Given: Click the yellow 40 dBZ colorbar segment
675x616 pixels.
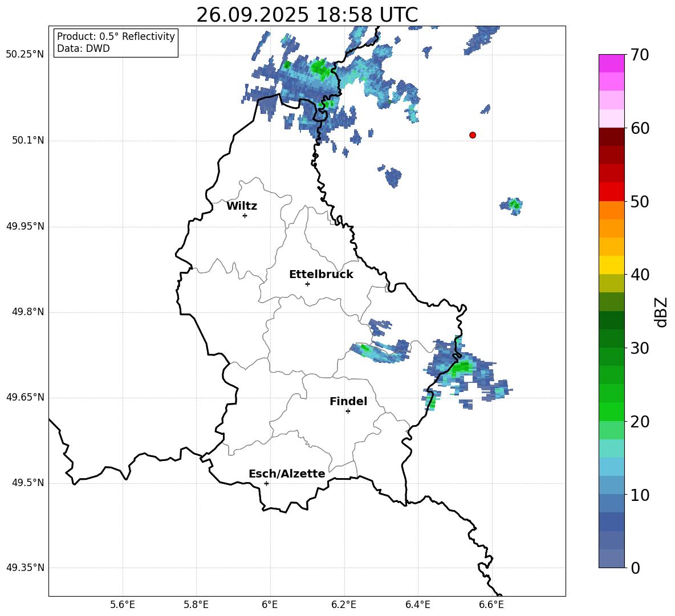Looking at the screenshot, I should pos(612,265).
